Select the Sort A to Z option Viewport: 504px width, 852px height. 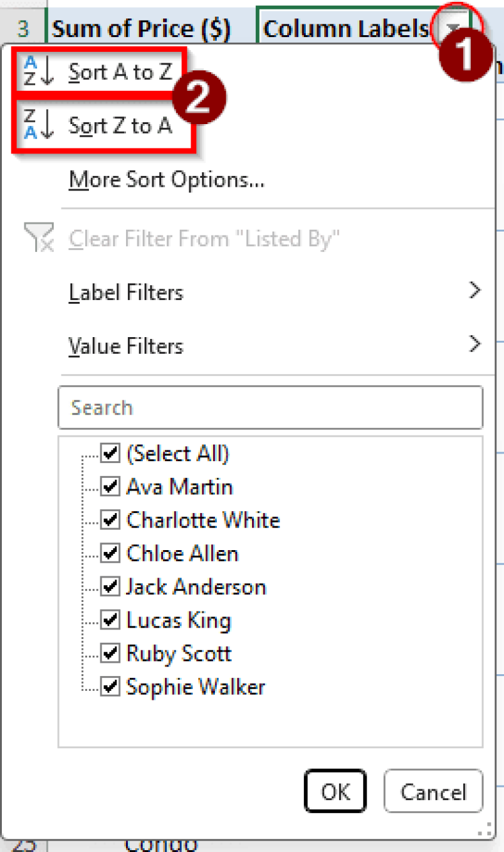(121, 71)
